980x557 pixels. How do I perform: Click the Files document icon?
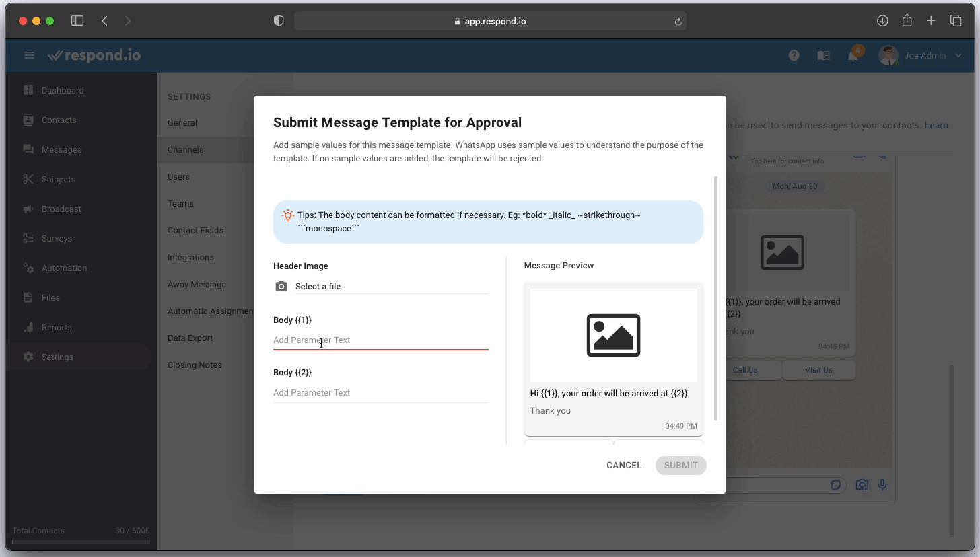pyautogui.click(x=28, y=297)
